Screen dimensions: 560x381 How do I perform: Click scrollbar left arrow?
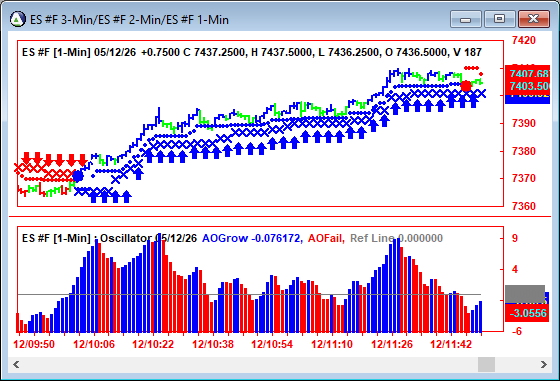coord(16,364)
